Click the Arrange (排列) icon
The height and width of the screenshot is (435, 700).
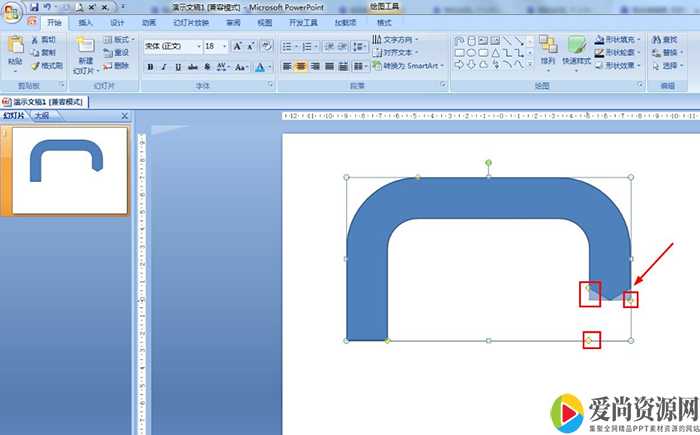point(547,48)
